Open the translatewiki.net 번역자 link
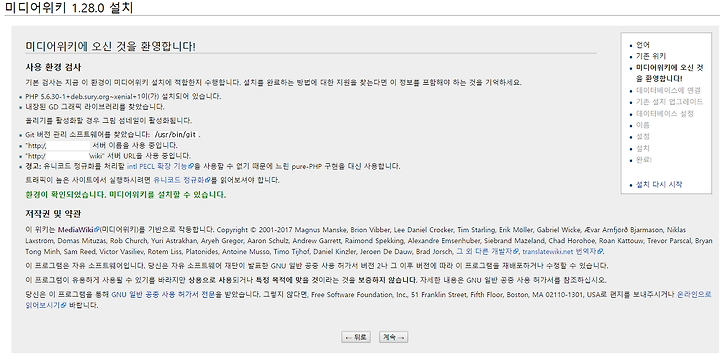 (x=562, y=251)
